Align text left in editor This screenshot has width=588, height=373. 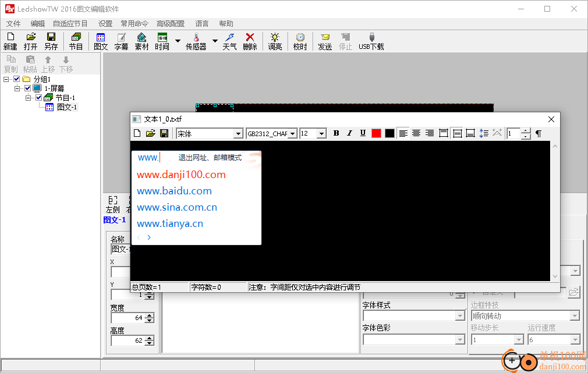pos(403,133)
